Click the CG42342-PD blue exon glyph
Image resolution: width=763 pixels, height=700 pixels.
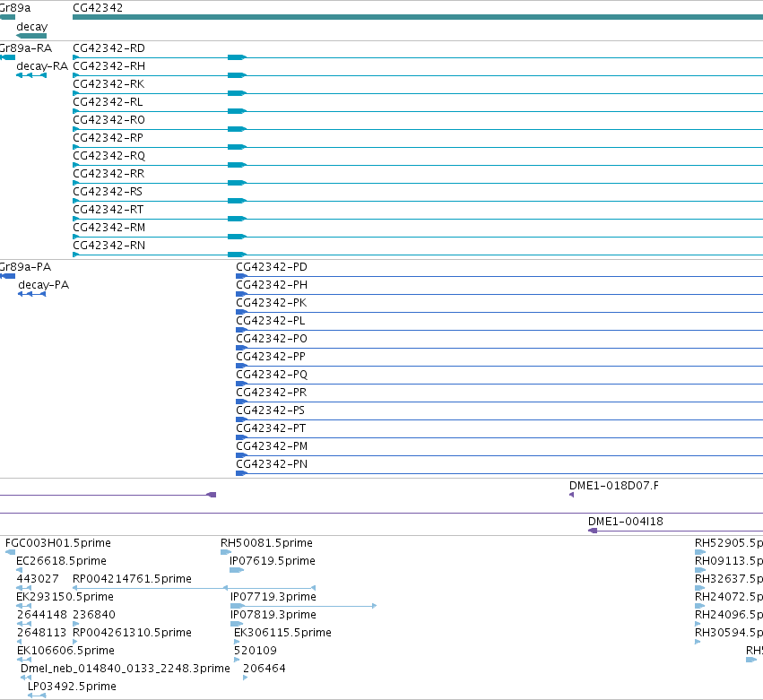pos(242,276)
